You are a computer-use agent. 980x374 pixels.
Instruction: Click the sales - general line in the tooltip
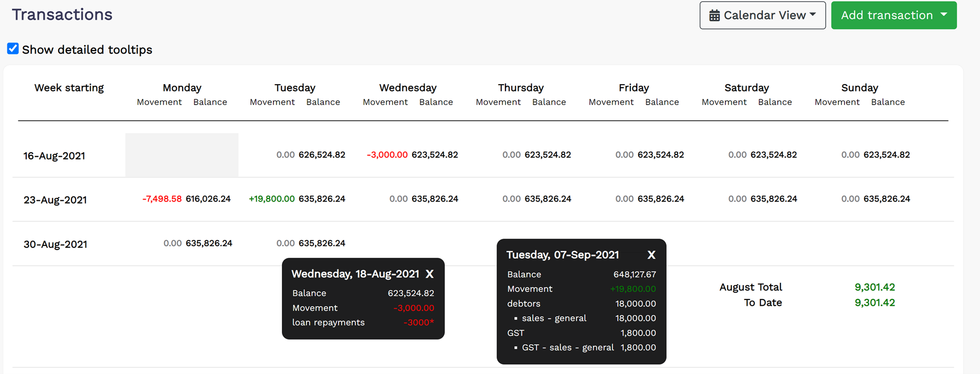tap(554, 318)
